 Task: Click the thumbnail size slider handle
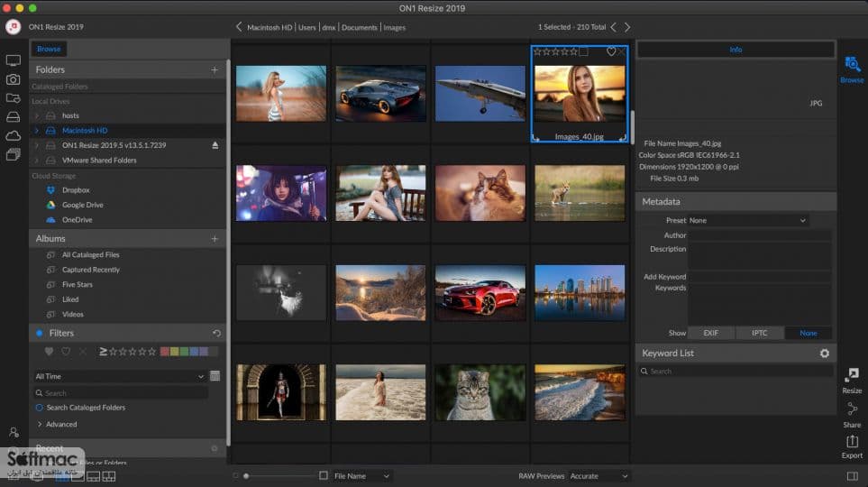pos(246,476)
